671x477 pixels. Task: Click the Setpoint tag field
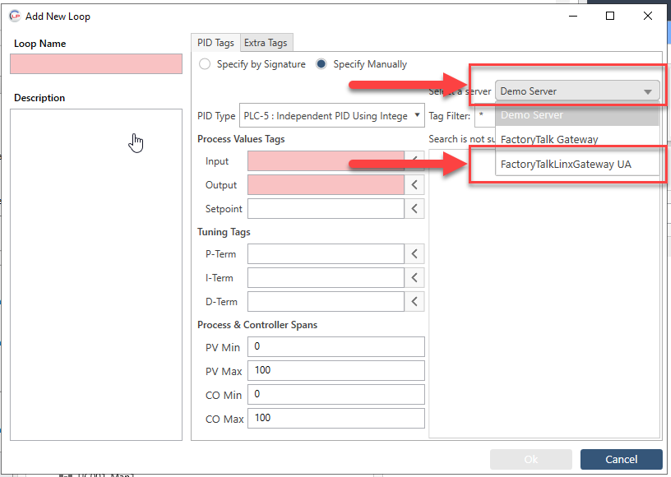[x=326, y=209]
